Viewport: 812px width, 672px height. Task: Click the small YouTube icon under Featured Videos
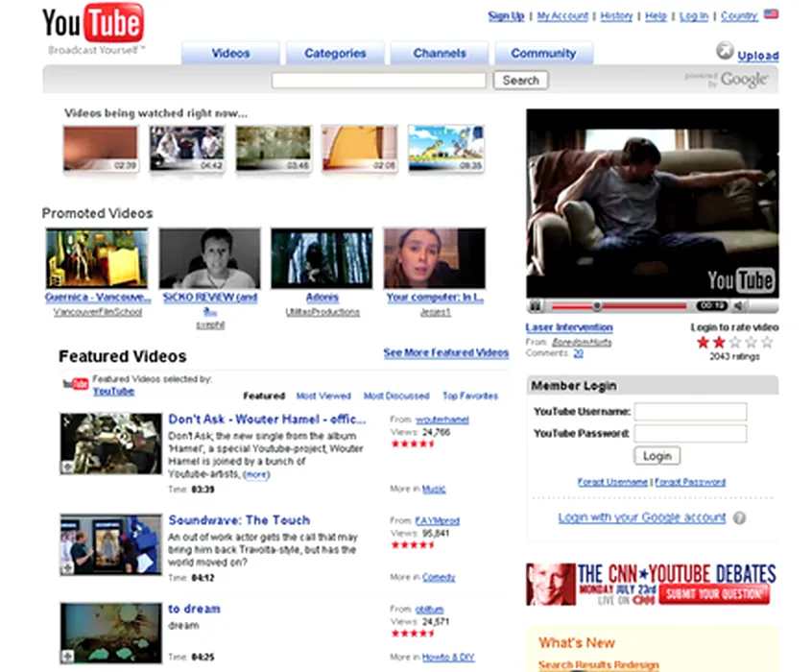(x=75, y=384)
